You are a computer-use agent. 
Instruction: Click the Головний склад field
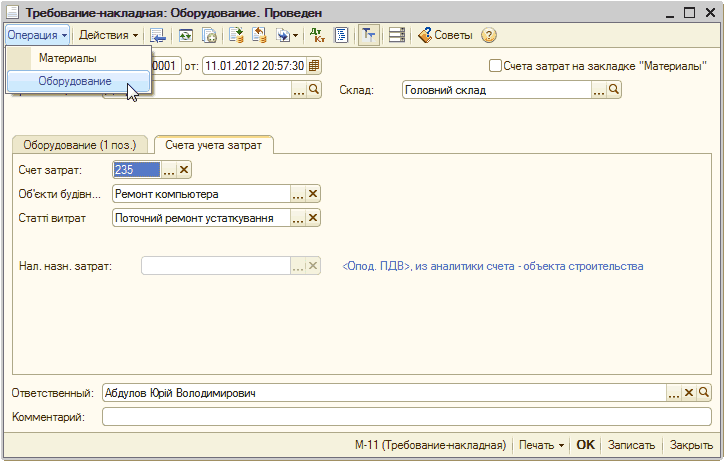click(496, 90)
